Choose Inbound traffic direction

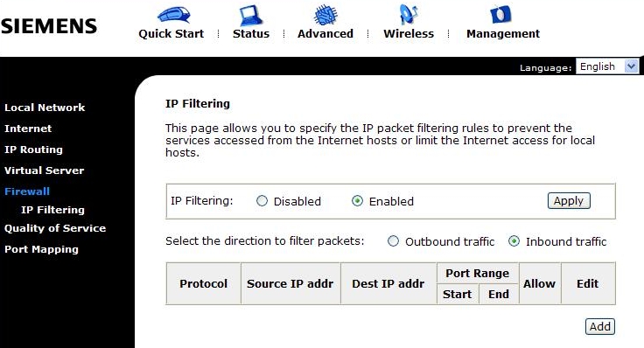(x=514, y=241)
